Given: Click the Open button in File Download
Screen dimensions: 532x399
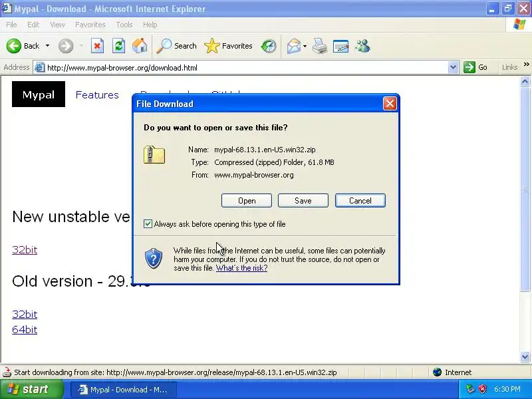Looking at the screenshot, I should pos(247,201).
